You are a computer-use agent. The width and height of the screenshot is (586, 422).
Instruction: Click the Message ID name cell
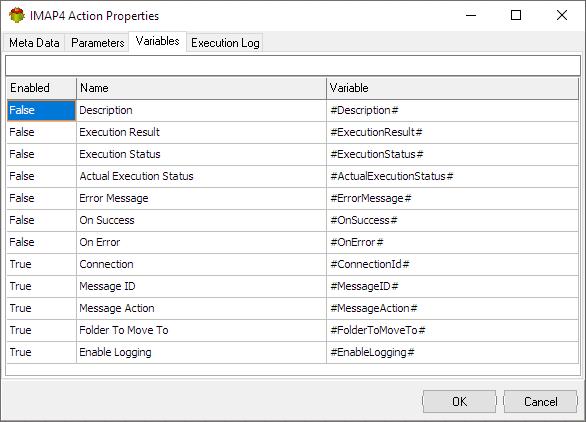pyautogui.click(x=201, y=287)
